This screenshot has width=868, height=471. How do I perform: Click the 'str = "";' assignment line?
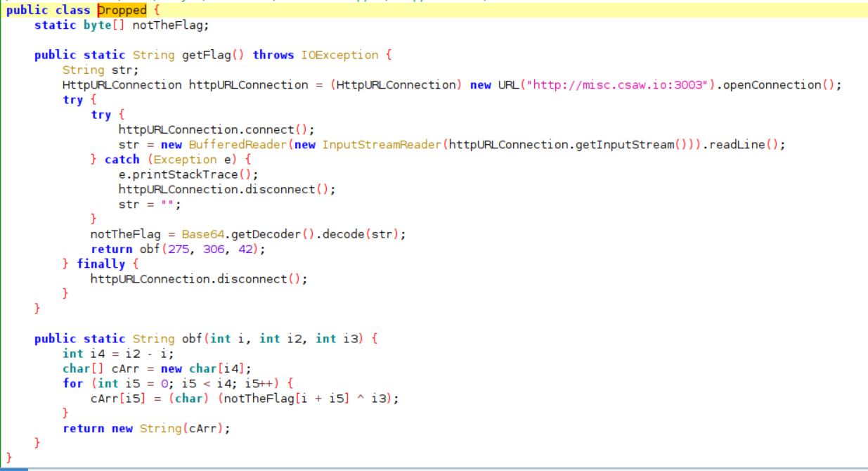coord(150,204)
